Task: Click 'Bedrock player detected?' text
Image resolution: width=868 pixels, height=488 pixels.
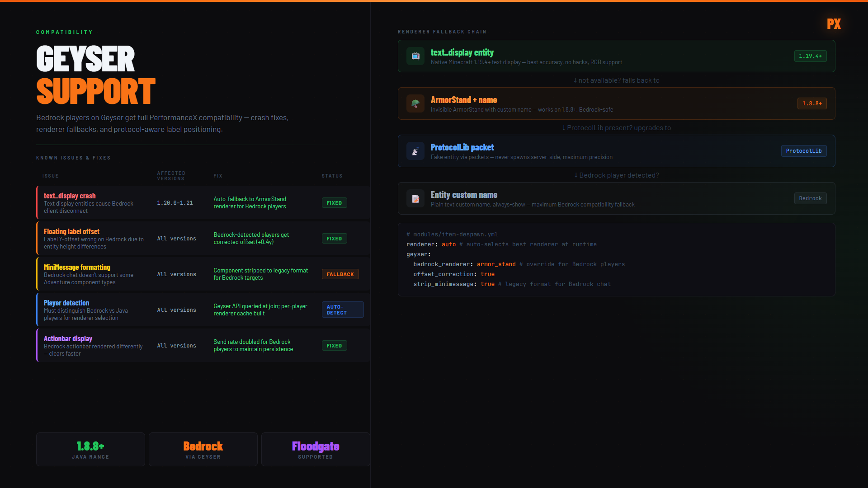Action: 617,175
